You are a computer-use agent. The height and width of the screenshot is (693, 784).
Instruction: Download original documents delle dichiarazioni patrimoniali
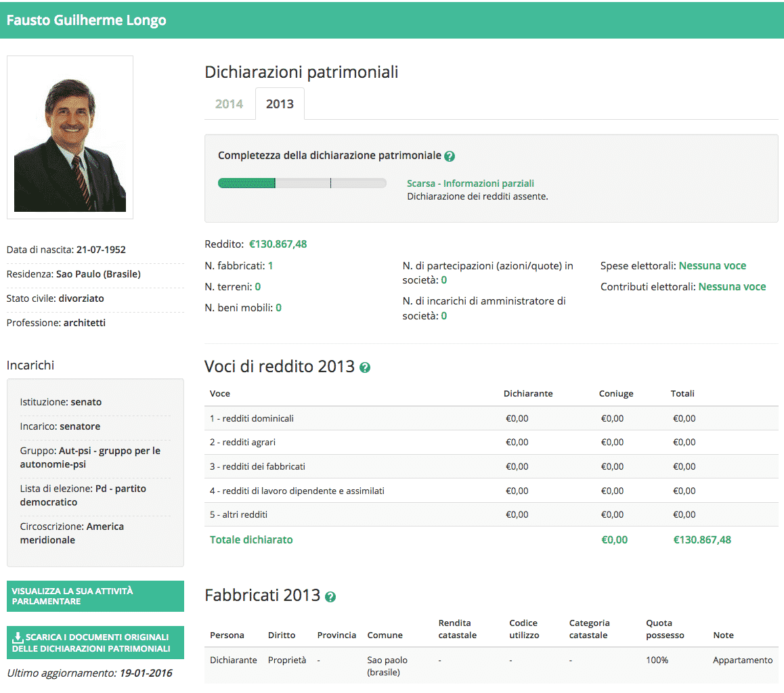click(95, 642)
